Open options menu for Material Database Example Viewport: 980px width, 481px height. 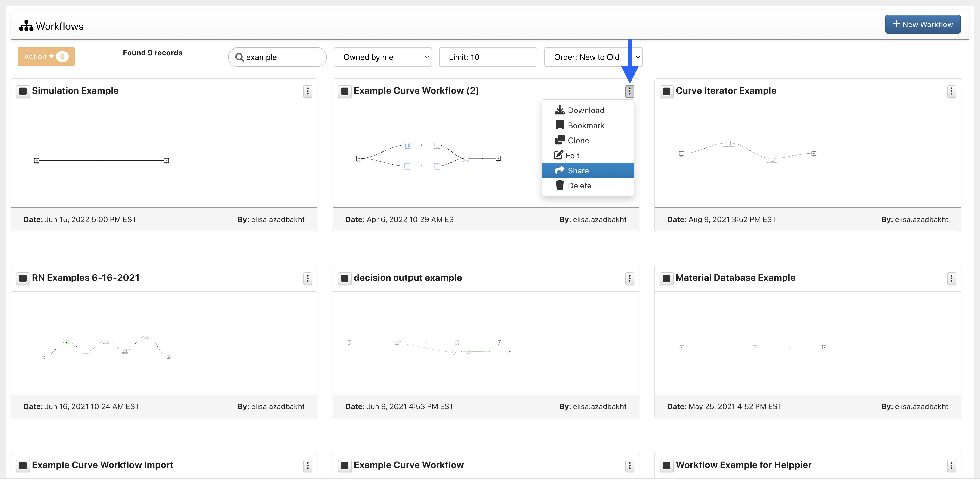951,278
